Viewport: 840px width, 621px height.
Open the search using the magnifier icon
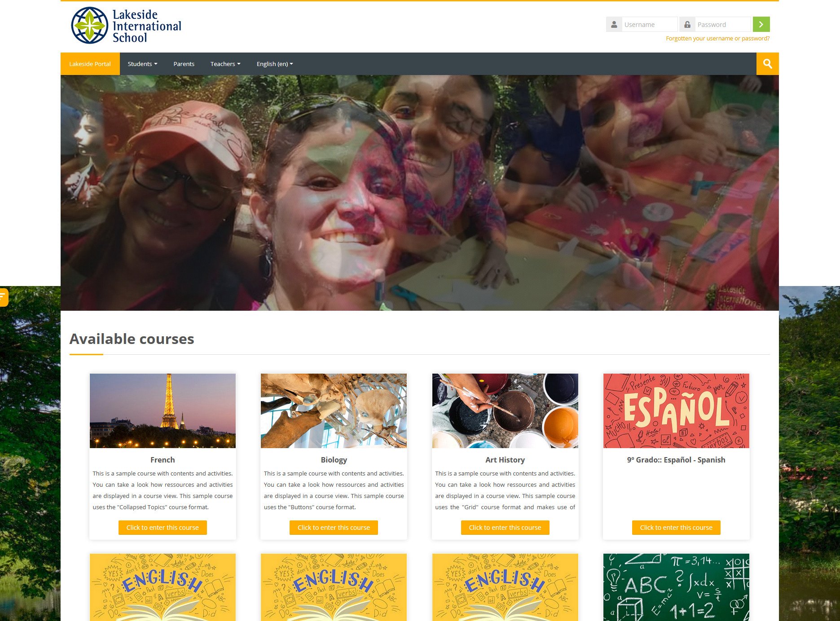click(767, 63)
